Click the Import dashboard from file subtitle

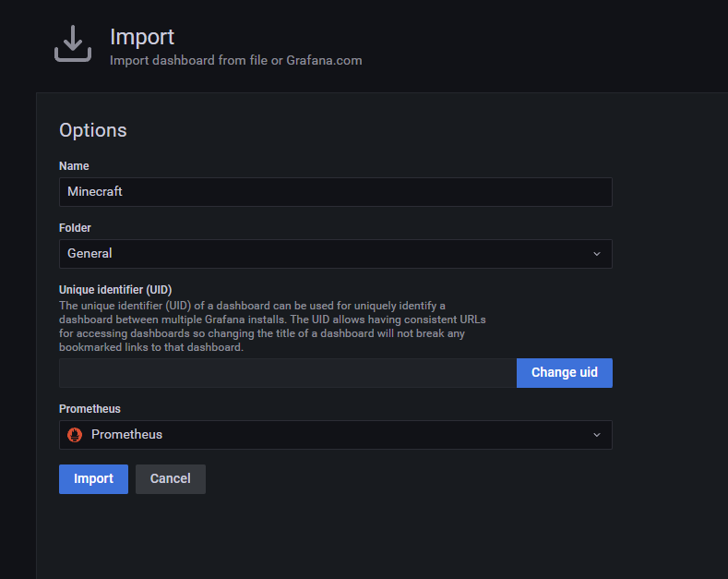235,61
